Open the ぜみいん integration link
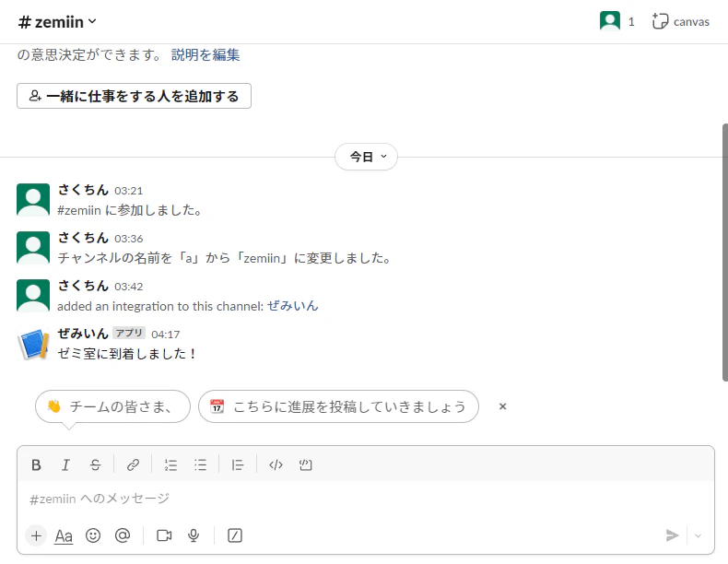This screenshot has width=728, height=564. pyautogui.click(x=292, y=306)
